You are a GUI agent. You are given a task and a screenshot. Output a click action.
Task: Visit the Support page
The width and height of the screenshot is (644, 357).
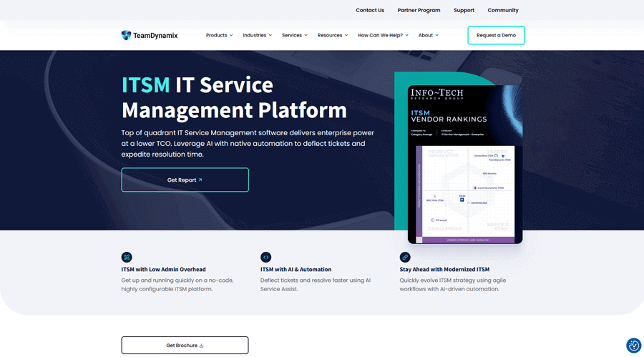pyautogui.click(x=464, y=10)
